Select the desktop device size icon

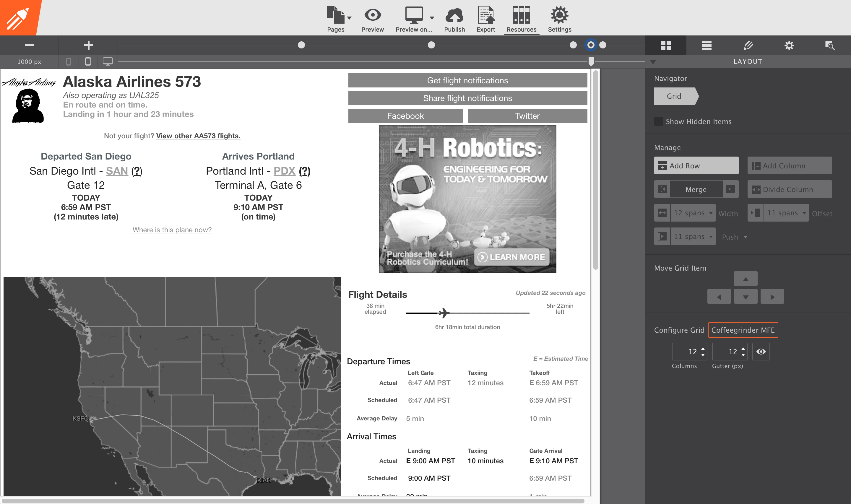coord(108,61)
